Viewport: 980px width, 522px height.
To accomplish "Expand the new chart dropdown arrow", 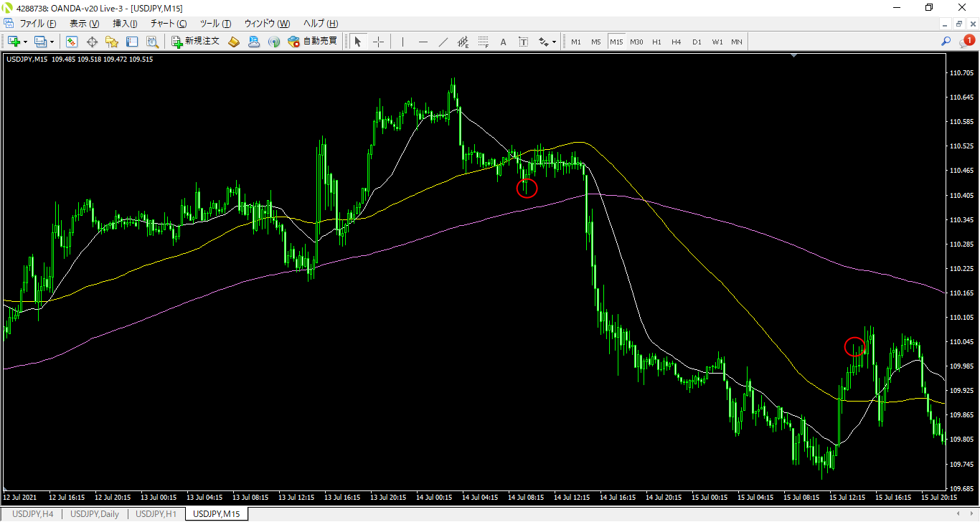I will pos(26,42).
